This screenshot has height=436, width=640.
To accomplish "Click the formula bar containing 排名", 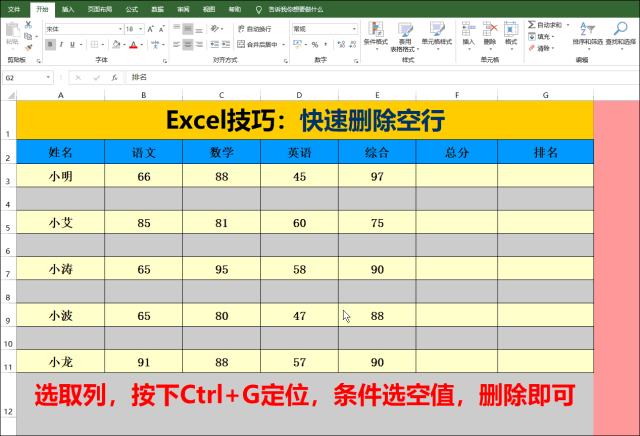I will click(382, 78).
